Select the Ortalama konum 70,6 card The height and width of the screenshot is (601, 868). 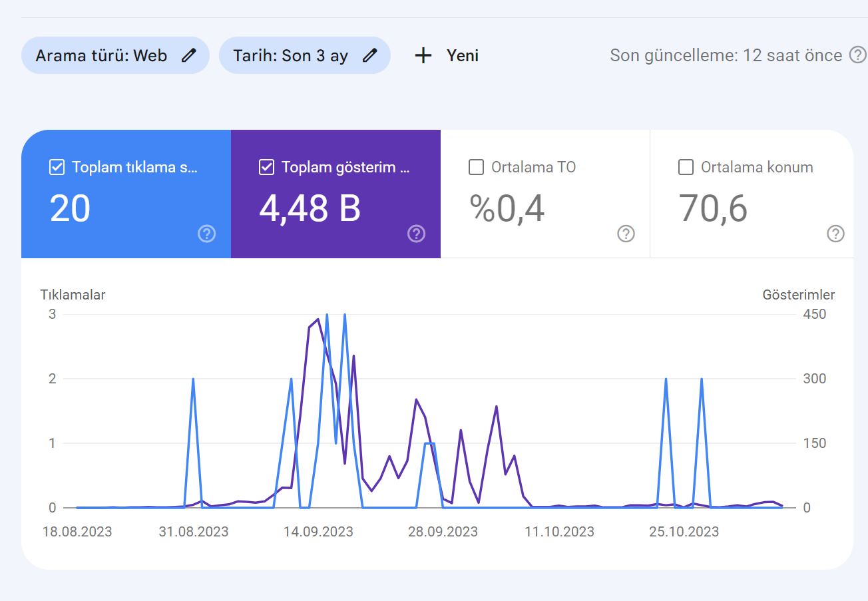pos(752,194)
